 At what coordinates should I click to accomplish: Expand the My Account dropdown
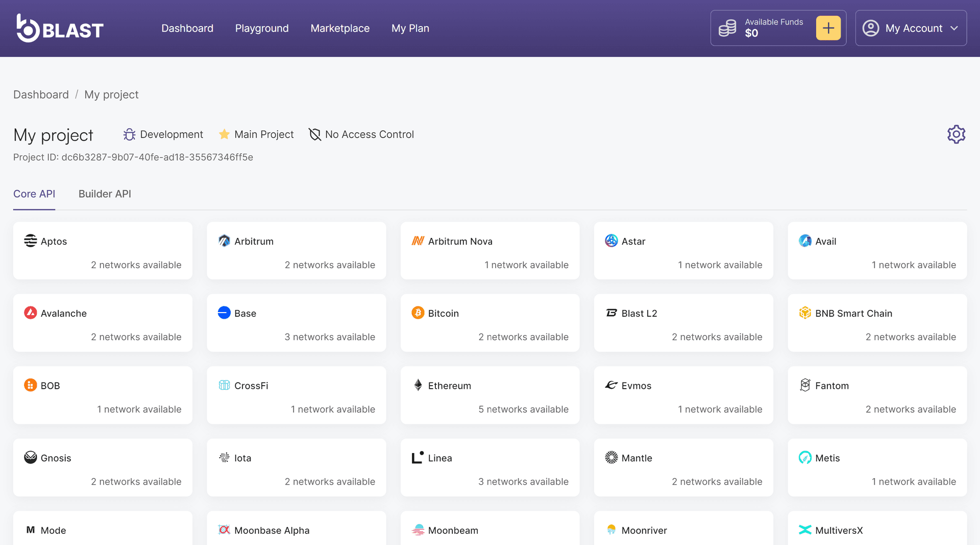click(911, 28)
